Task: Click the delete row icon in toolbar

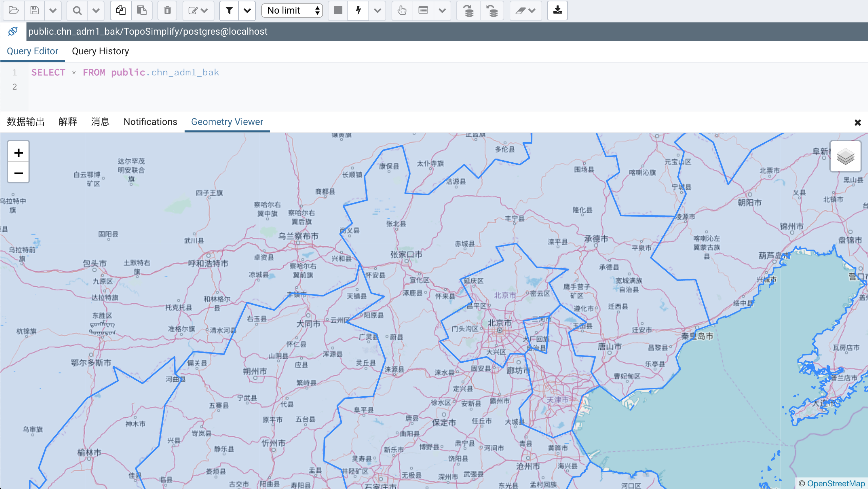Action: (168, 11)
